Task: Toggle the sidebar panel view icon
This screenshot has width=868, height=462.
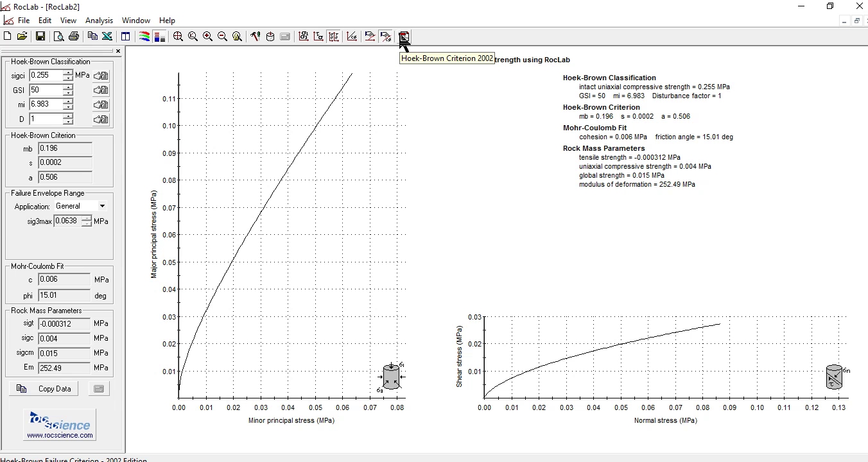Action: click(x=125, y=37)
